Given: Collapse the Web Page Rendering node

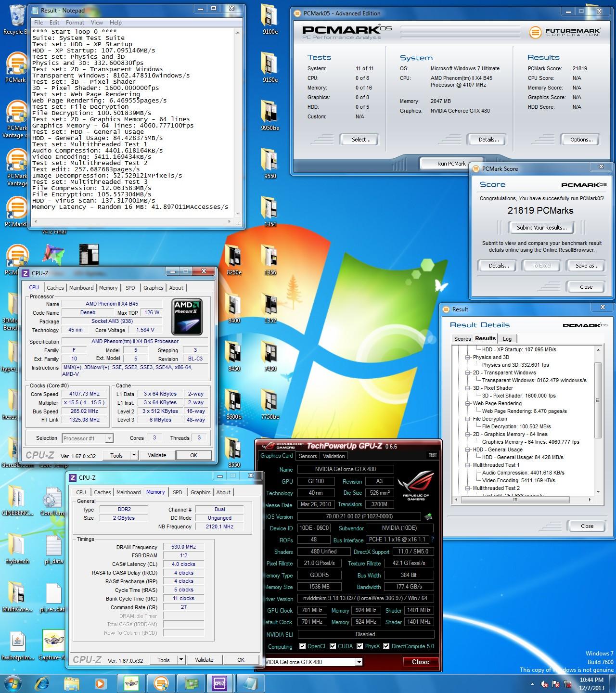Looking at the screenshot, I should (x=467, y=403).
